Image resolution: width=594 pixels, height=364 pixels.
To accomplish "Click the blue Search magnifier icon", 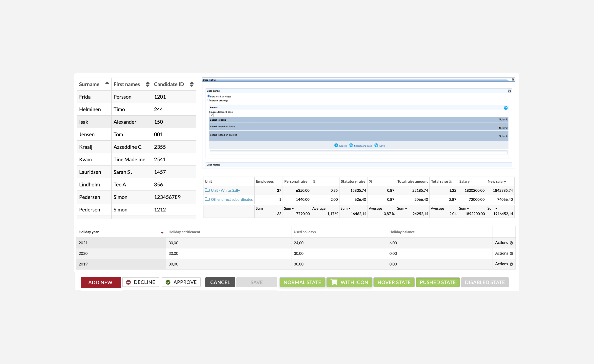I will (x=336, y=145).
